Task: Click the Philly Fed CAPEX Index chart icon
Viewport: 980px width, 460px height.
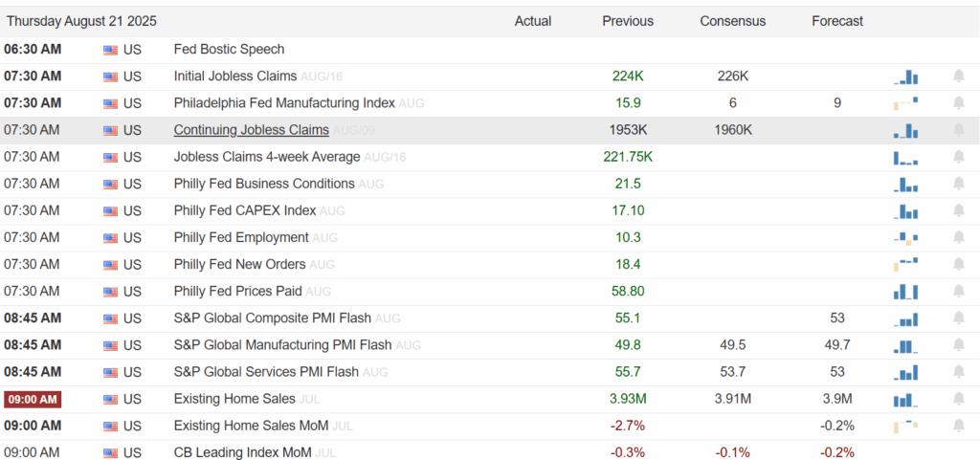Action: pyautogui.click(x=905, y=210)
